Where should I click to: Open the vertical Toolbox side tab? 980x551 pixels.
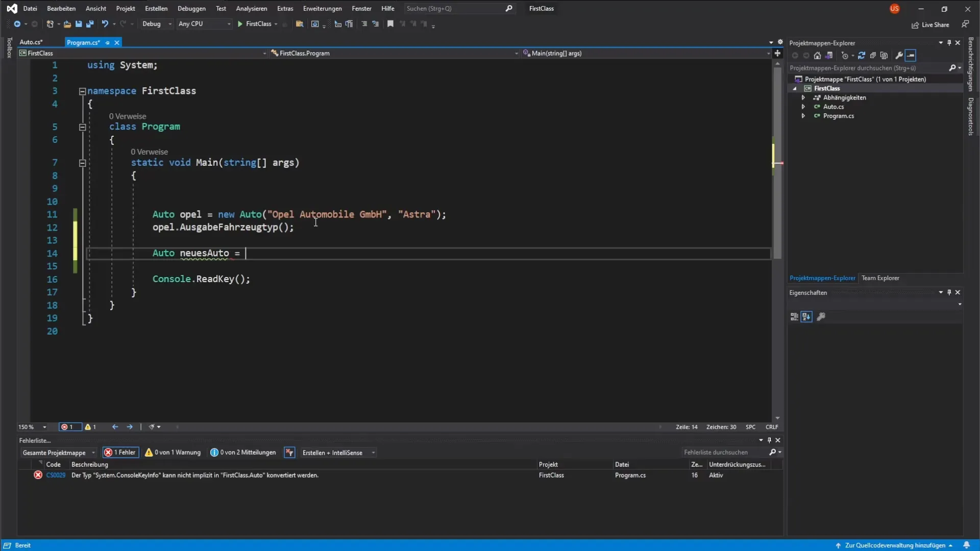click(x=9, y=47)
